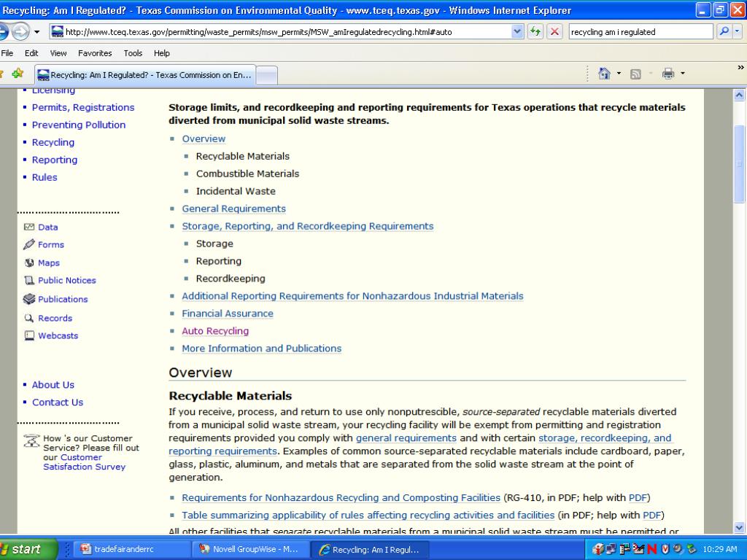This screenshot has height=560, width=747.
Task: Click the Public Notices scroll icon
Action: 29,281
